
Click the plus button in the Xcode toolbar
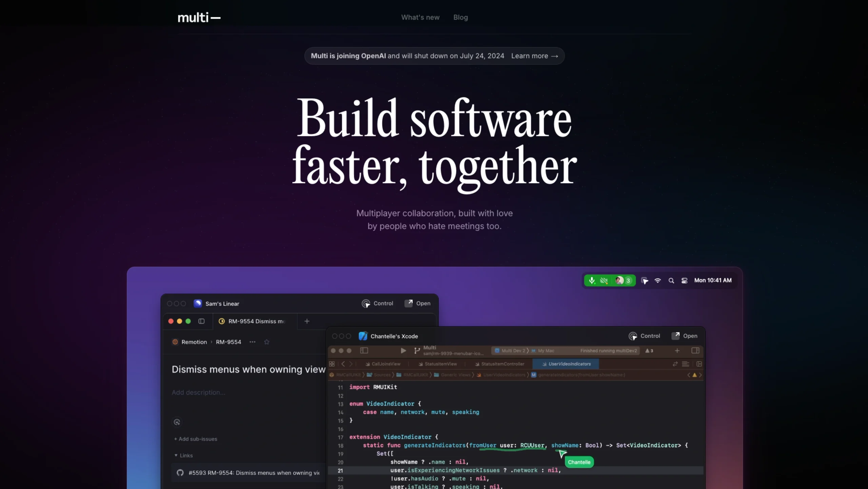pos(677,351)
